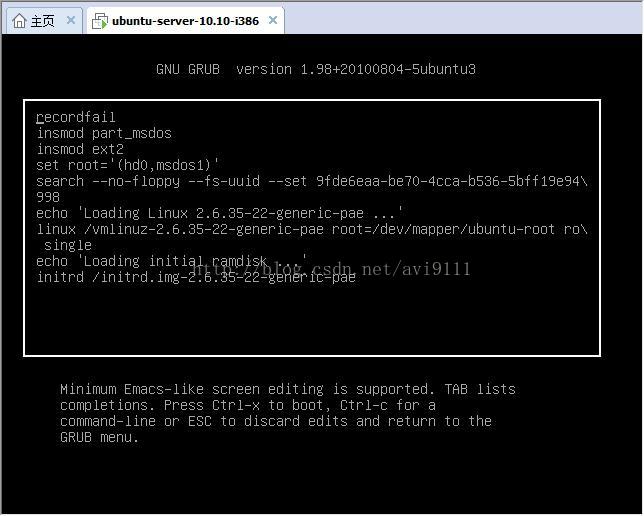Screen dimensions: 644x516
Task: Close the ubuntu-server-10.10-i386 tab
Action: [273, 20]
